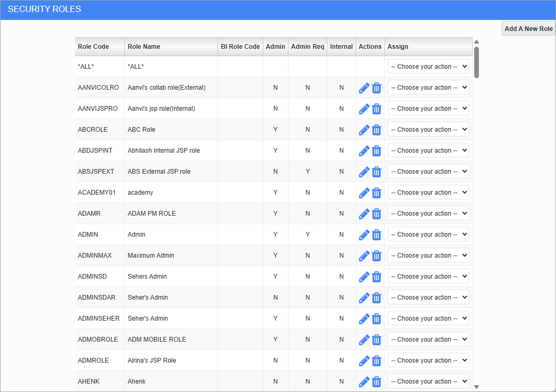
Task: Delete the ABCROLE role
Action: coord(377,130)
